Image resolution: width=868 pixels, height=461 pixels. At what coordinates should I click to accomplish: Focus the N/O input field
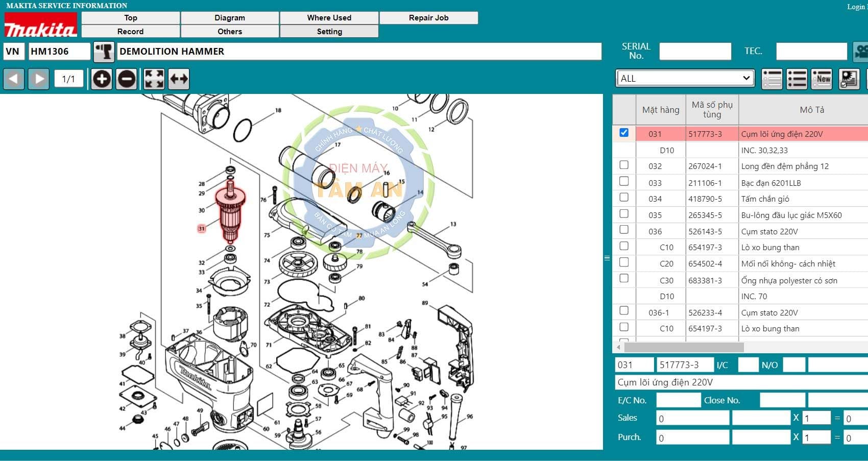[794, 365]
